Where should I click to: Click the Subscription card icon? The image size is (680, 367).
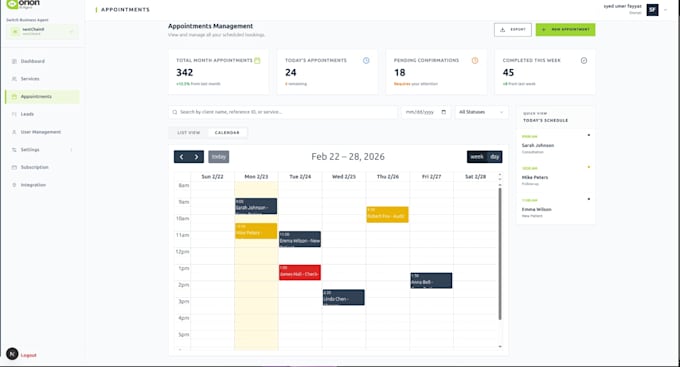[x=14, y=167]
